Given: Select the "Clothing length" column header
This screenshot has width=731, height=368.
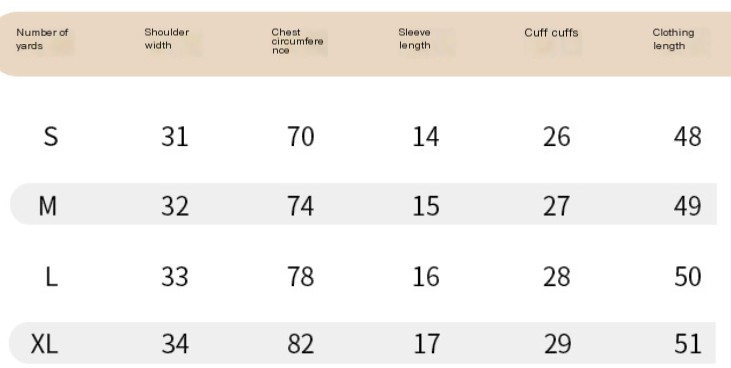Looking at the screenshot, I should click(x=673, y=39).
